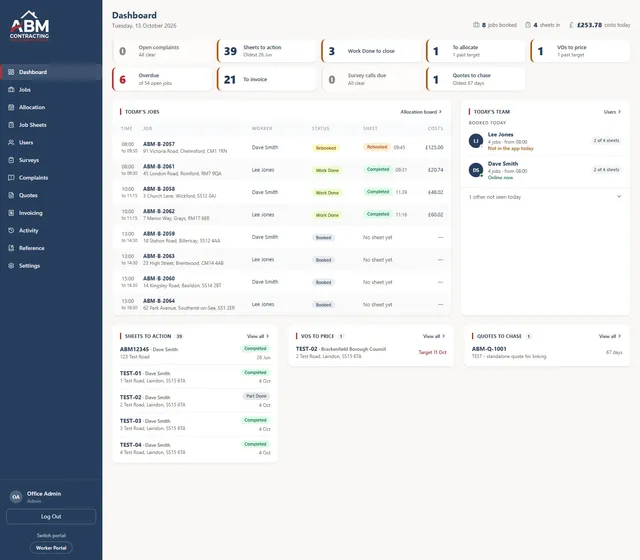The width and height of the screenshot is (640, 560).
Task: Open job ABM-B-2064 row
Action: pyautogui.click(x=282, y=304)
